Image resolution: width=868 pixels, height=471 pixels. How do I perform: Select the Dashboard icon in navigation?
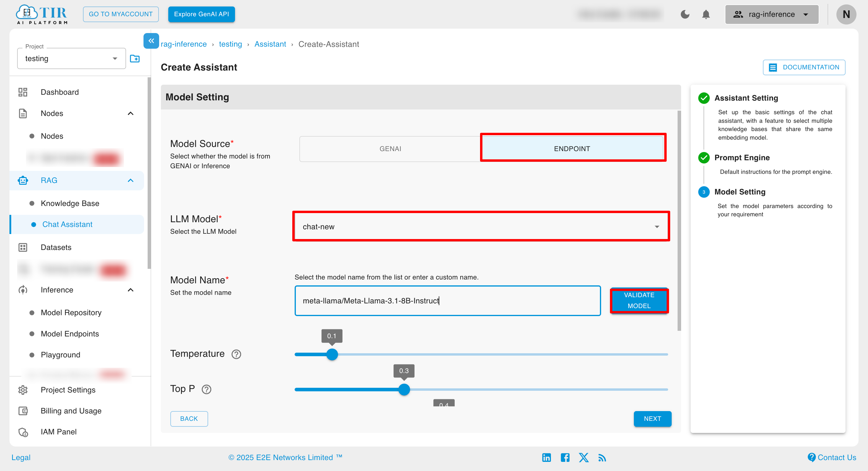click(23, 92)
